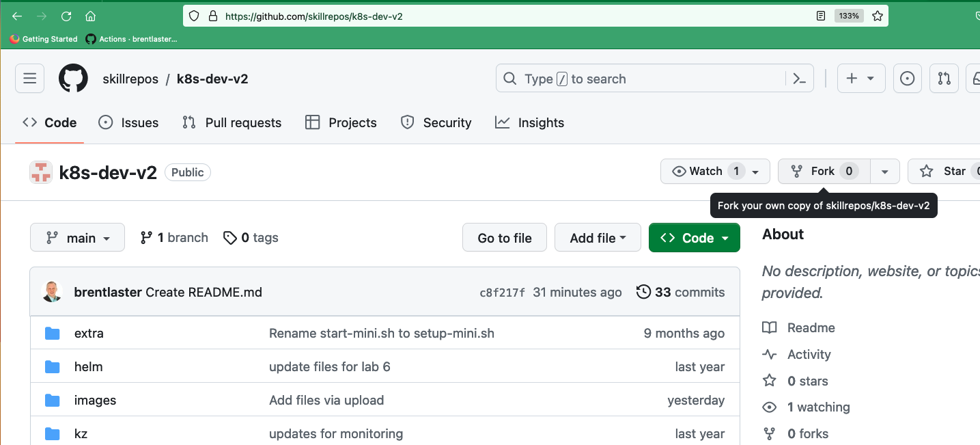The width and height of the screenshot is (980, 445).
Task: Click the Go to file button
Action: (505, 237)
